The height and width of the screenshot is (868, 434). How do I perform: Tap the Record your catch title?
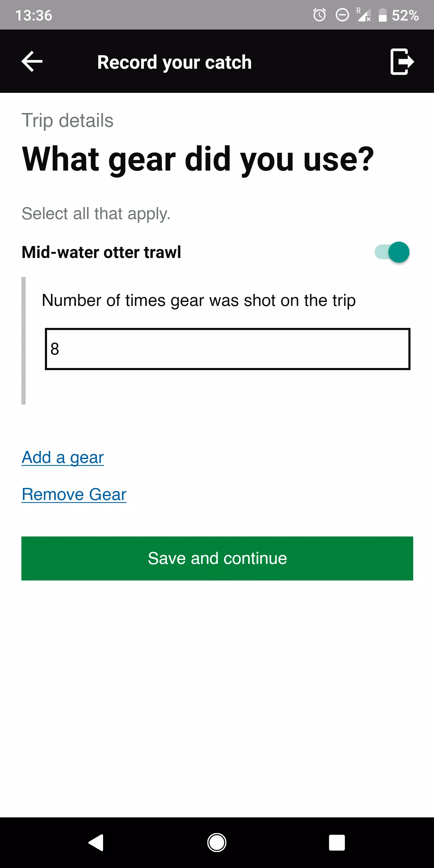click(174, 62)
